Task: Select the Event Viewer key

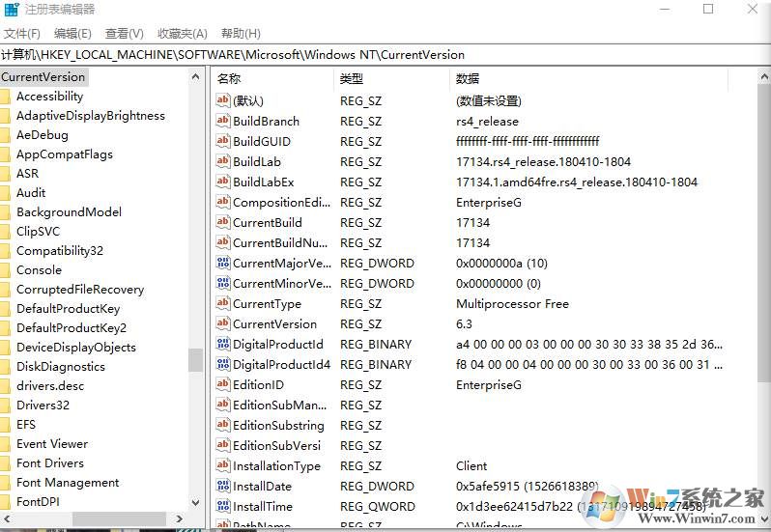Action: click(x=52, y=443)
